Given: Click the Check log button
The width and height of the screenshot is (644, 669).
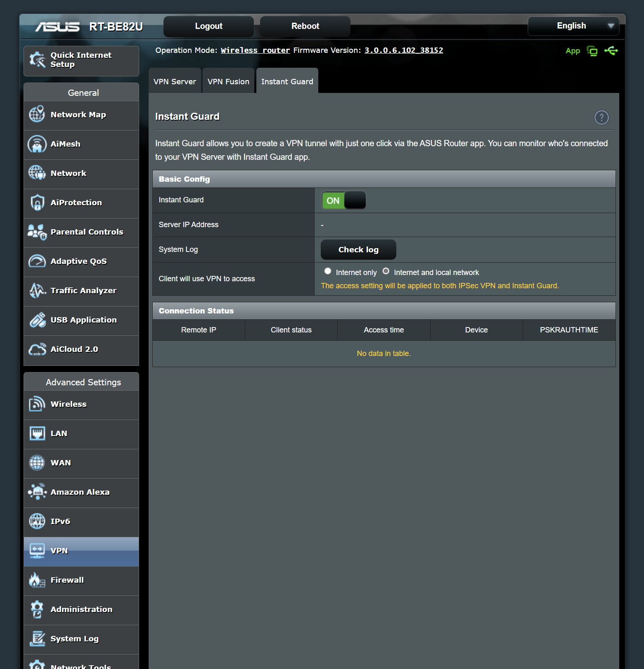Looking at the screenshot, I should tap(358, 249).
